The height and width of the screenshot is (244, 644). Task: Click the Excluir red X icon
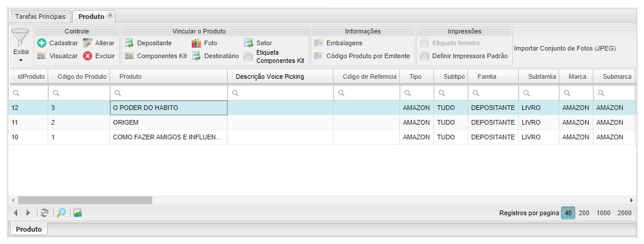(88, 56)
